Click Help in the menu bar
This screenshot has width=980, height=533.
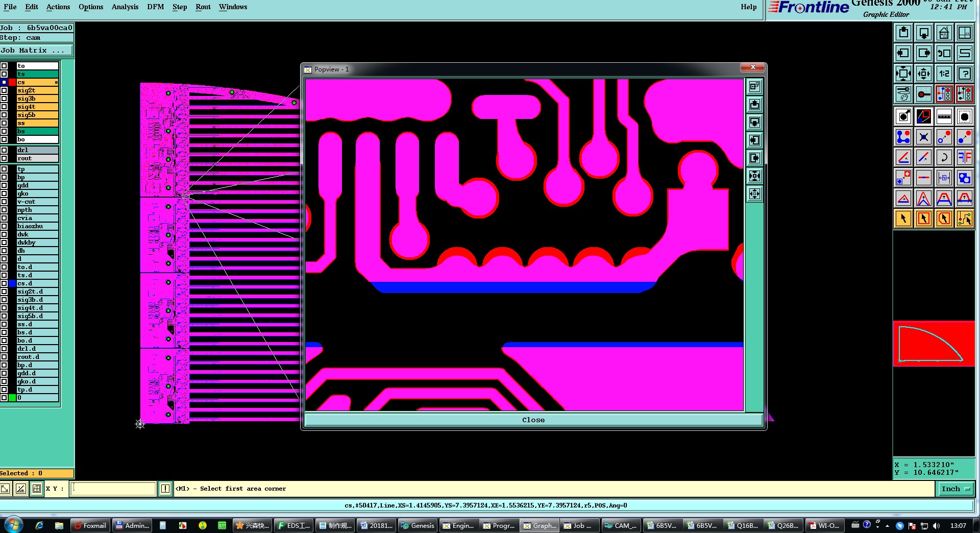point(749,7)
